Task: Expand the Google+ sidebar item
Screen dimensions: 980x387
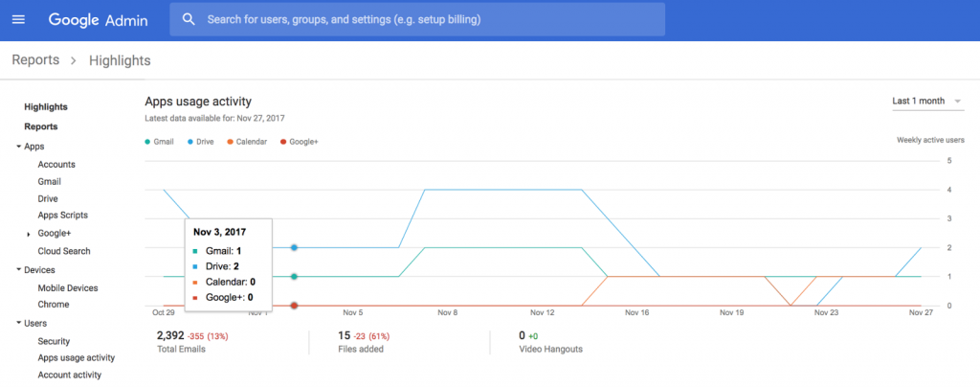Action: pyautogui.click(x=28, y=234)
